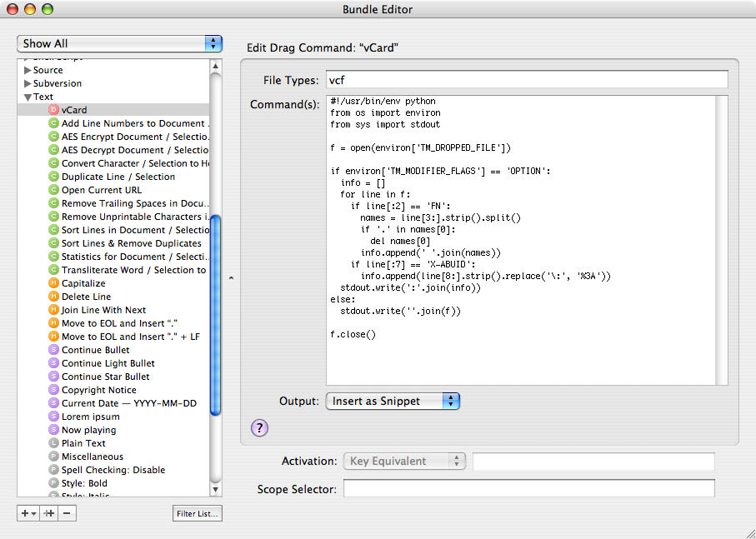Click the File Types field containing vcf

(x=527, y=80)
